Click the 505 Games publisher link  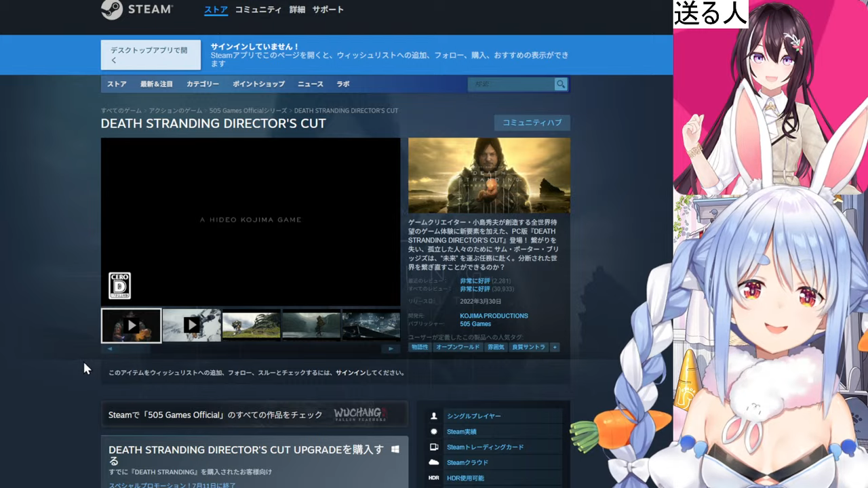pyautogui.click(x=475, y=324)
